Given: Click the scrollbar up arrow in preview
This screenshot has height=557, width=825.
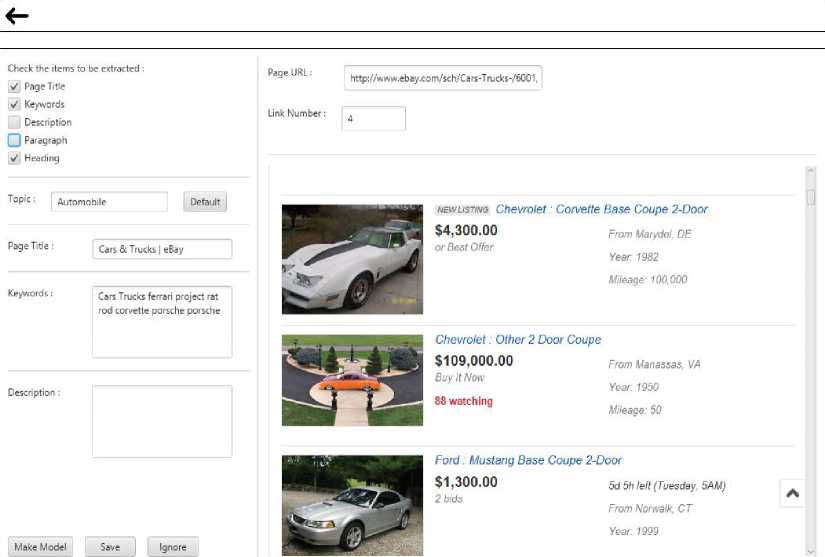Looking at the screenshot, I should click(x=811, y=170).
